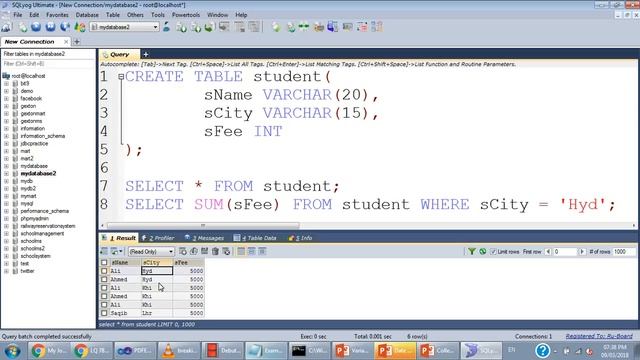Open the command prompt taskbar item
Screen dimensions: 640x360
(309, 351)
